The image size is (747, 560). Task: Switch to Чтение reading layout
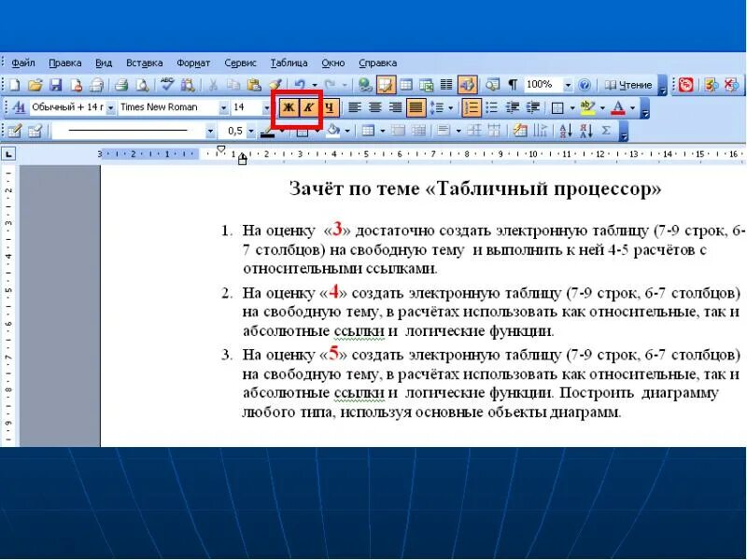click(628, 85)
